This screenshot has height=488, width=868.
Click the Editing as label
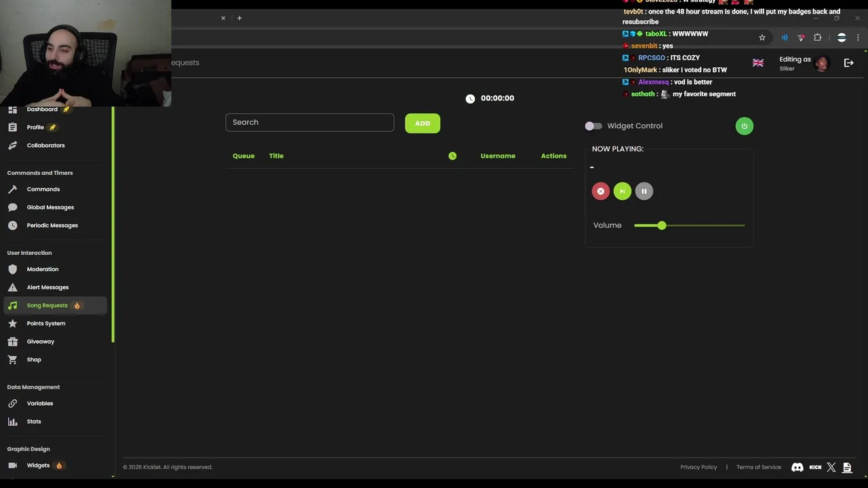tap(795, 59)
